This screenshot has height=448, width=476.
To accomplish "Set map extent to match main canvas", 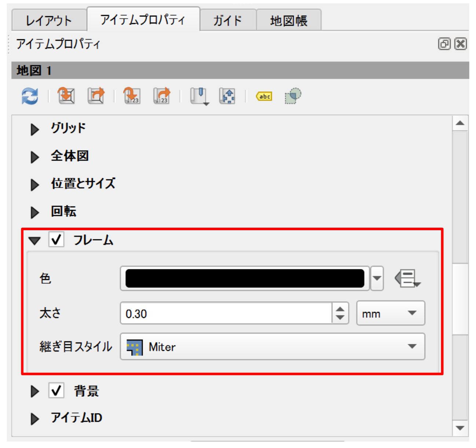I will 66,96.
